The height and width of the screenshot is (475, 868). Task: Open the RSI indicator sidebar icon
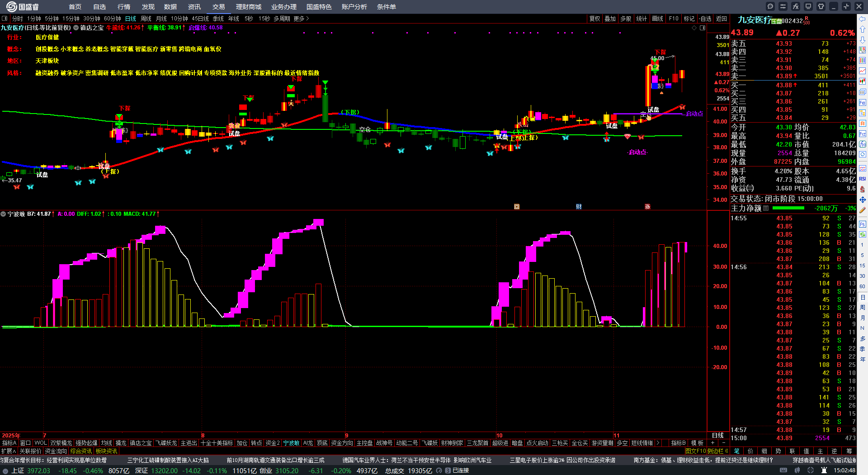click(863, 179)
